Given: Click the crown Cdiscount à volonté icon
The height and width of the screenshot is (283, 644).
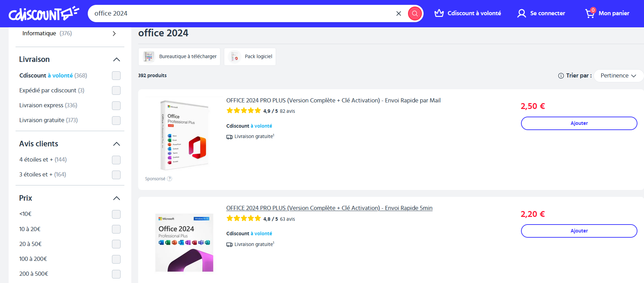Looking at the screenshot, I should point(439,13).
